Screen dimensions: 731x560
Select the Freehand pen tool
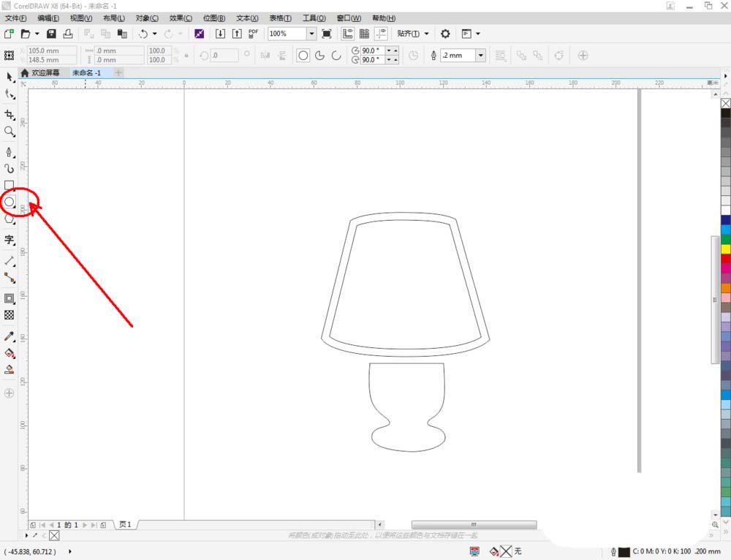10,152
